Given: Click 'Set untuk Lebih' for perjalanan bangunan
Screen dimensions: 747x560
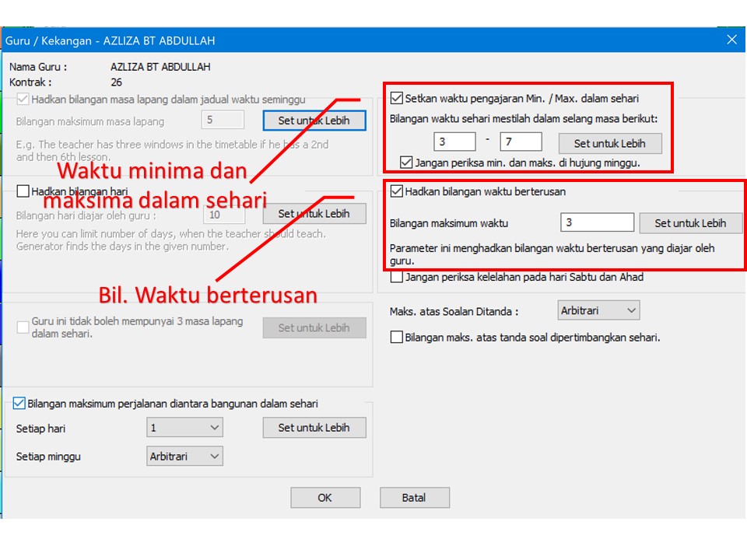Looking at the screenshot, I should [314, 428].
